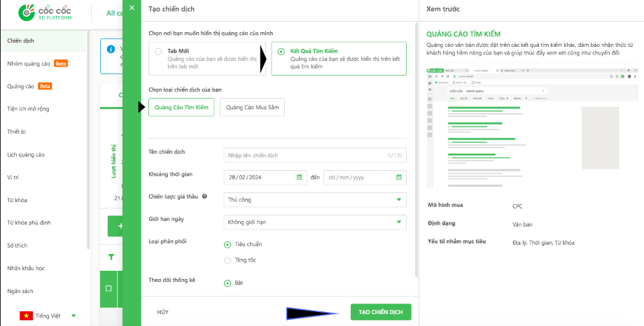This screenshot has width=644, height=326.
Task: Click the Cốc Cốc Ad Platform logo
Action: (45, 13)
